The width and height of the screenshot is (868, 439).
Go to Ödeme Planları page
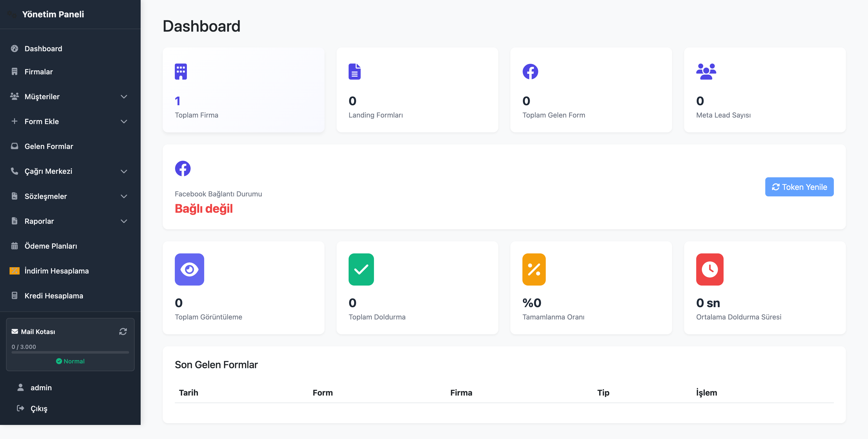[x=50, y=246]
